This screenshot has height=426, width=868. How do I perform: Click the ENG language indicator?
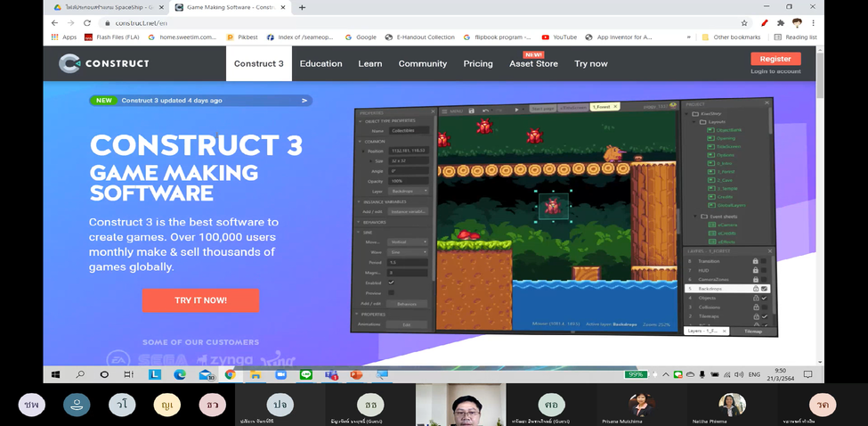(x=754, y=374)
